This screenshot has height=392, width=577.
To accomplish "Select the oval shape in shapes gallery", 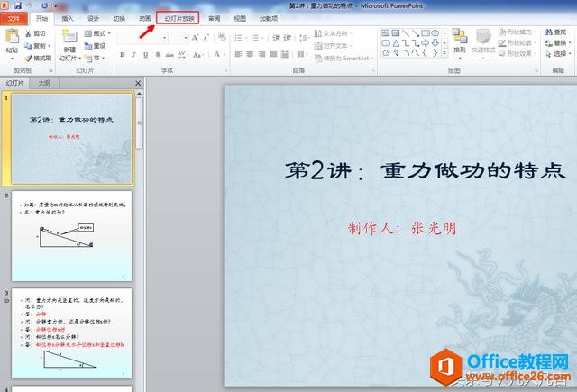I will [x=434, y=33].
